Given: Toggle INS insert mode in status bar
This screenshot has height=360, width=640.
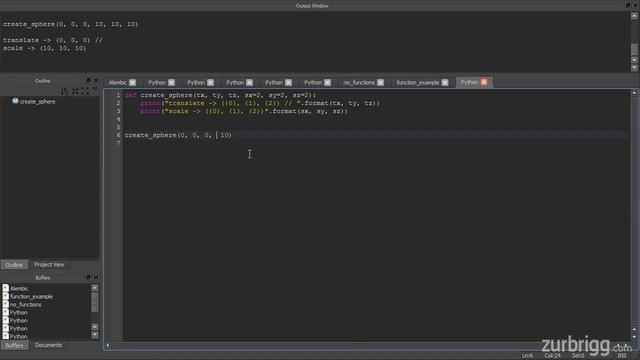Looking at the screenshot, I should pos(622,356).
